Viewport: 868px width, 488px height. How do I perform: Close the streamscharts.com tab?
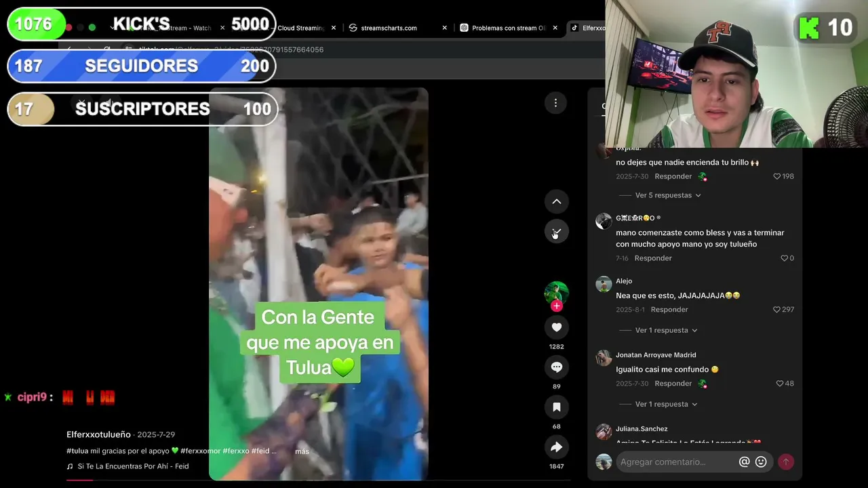pos(445,28)
